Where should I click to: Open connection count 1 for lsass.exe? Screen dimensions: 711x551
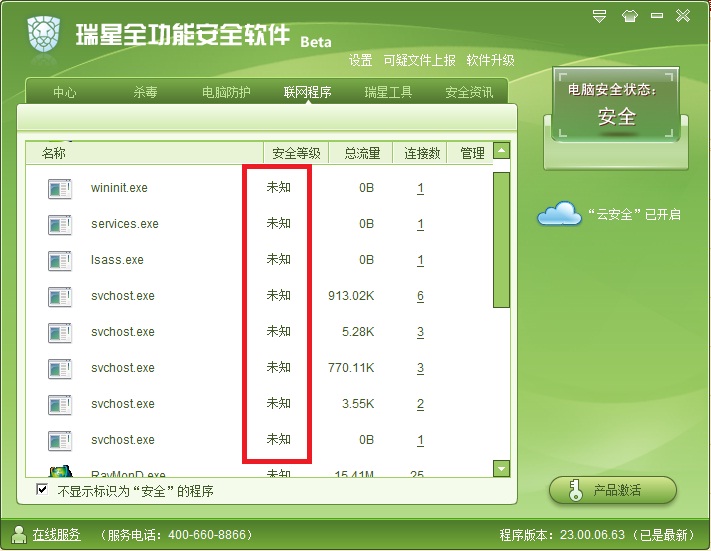tap(420, 260)
